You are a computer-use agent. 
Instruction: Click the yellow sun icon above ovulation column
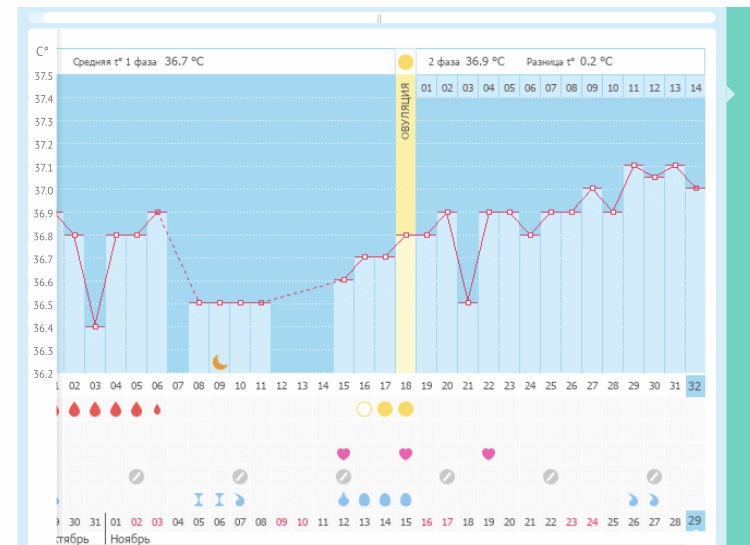(405, 62)
